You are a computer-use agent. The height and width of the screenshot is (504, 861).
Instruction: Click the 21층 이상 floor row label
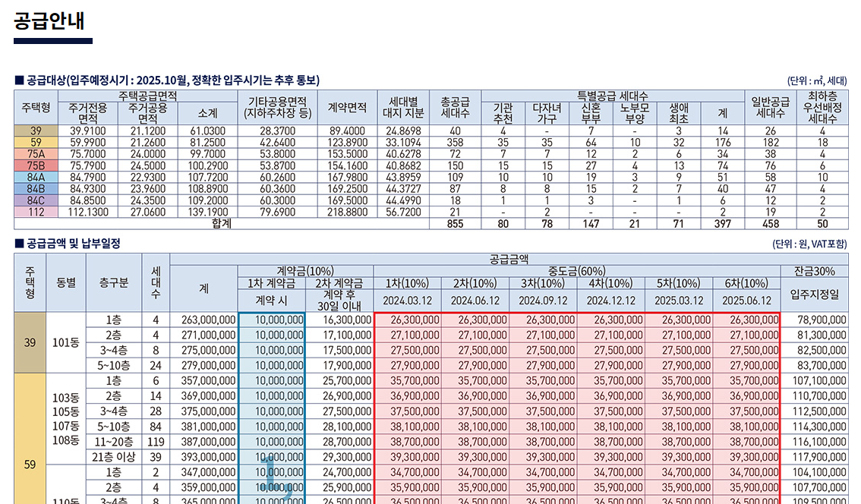(x=114, y=457)
